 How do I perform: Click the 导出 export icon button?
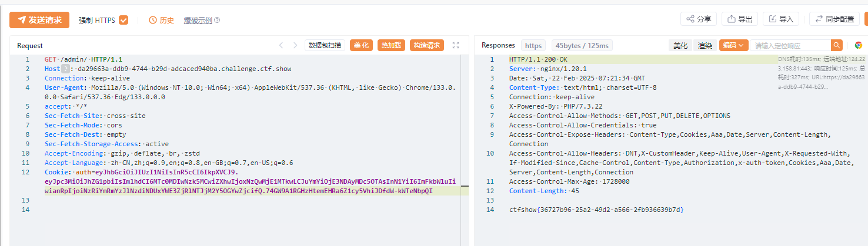[x=740, y=19]
